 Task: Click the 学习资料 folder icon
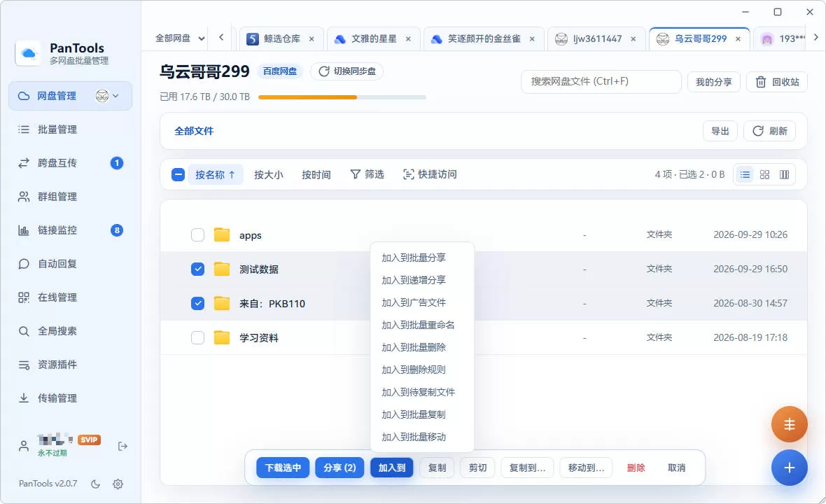222,337
